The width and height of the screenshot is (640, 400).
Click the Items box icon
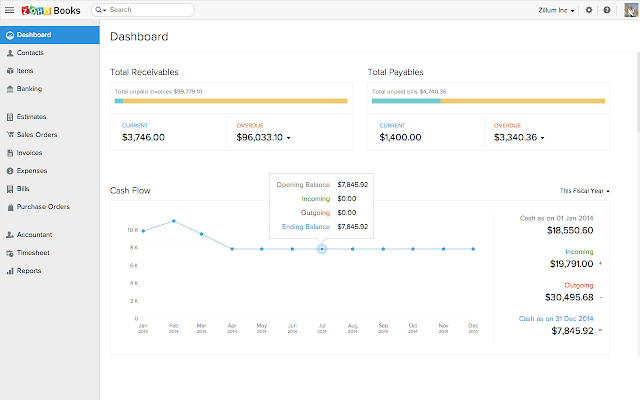click(10, 71)
